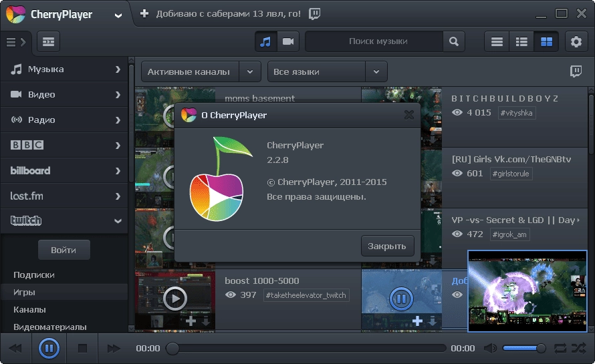Screen dimensions: 595x364
Task: Click the #girlstorule channel tag
Action: pos(511,174)
